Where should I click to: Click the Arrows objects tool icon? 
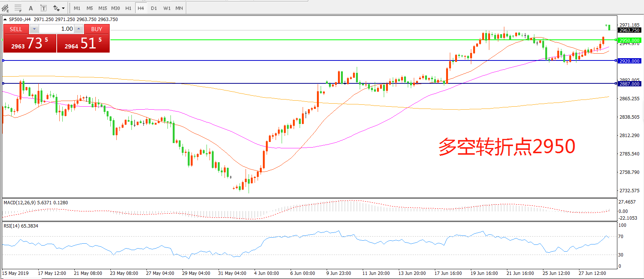pos(56,8)
